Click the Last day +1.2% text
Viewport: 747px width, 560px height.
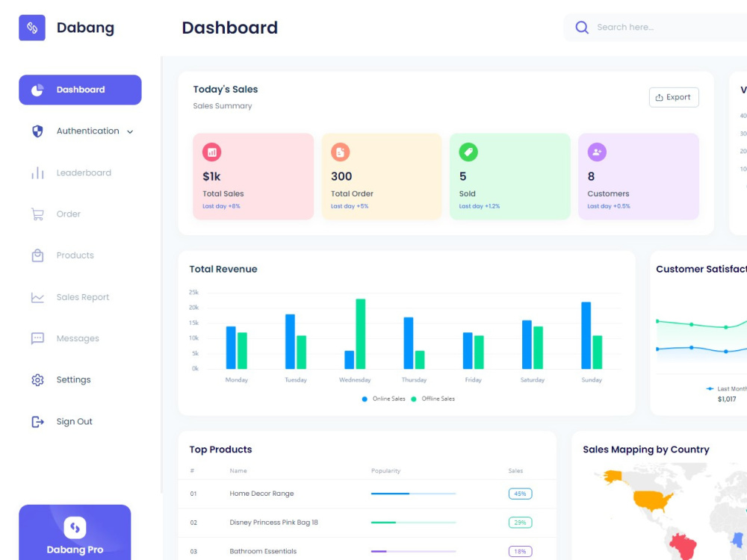(480, 206)
